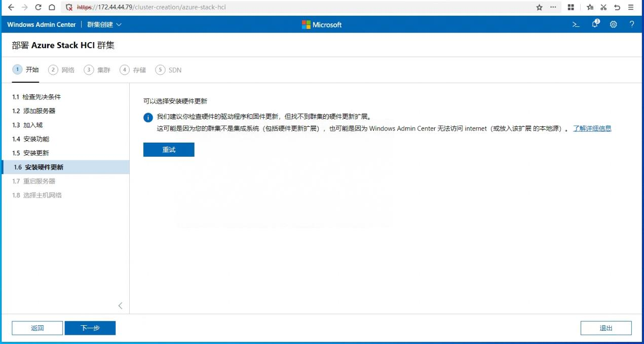This screenshot has width=644, height=344.
Task: Select the 4 存储 wizard tab
Action: click(133, 70)
